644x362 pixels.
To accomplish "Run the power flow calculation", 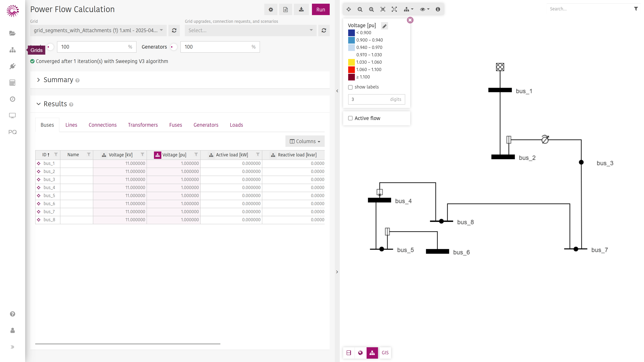I will (x=321, y=10).
